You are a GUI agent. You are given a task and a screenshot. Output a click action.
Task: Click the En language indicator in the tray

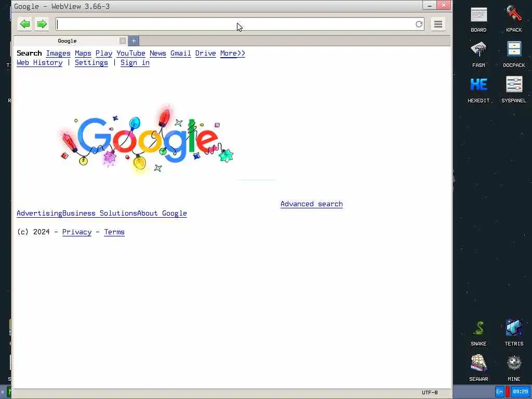coord(499,392)
